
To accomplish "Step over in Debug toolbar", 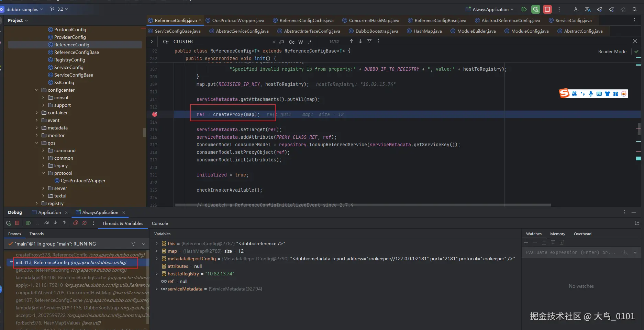I will click(46, 223).
